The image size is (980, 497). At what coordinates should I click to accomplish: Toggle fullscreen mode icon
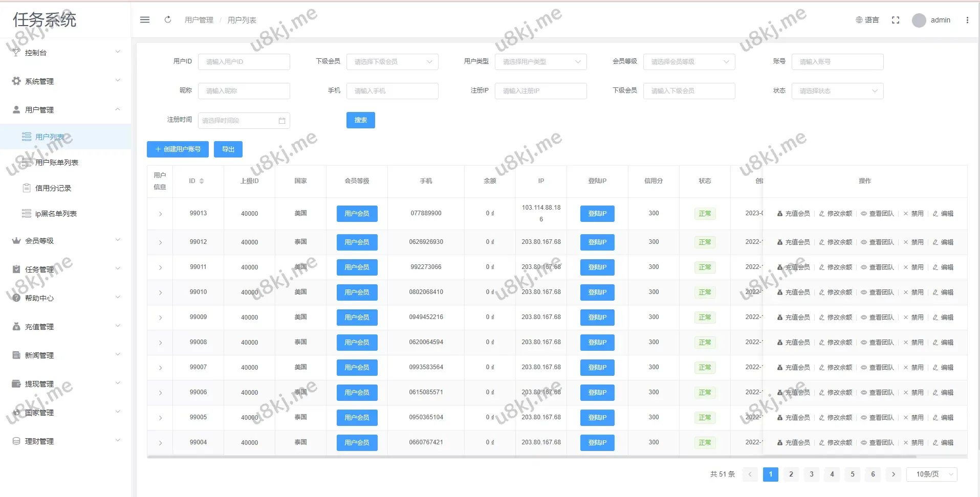point(895,20)
